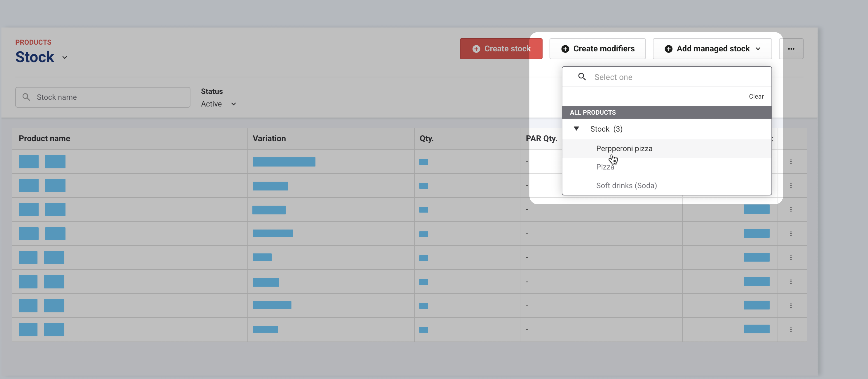This screenshot has height=379, width=868.
Task: Click the three-dot overflow button in header
Action: pyautogui.click(x=791, y=49)
